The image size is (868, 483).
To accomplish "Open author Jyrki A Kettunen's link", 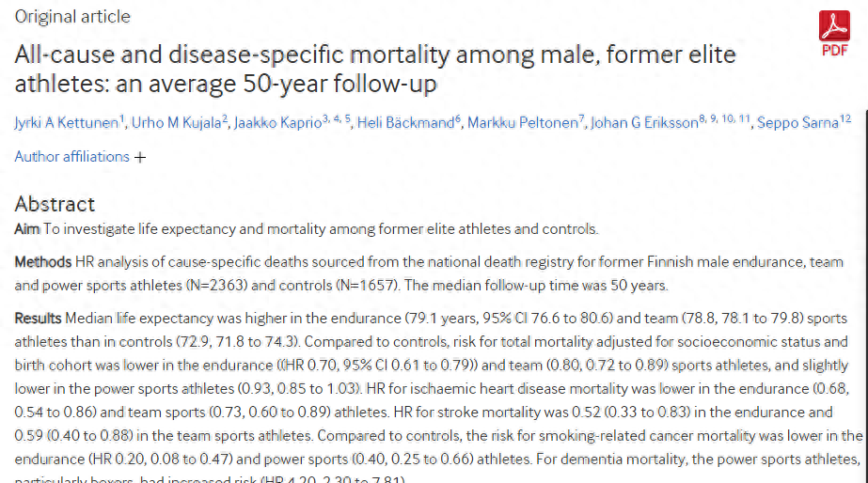I will [x=66, y=124].
